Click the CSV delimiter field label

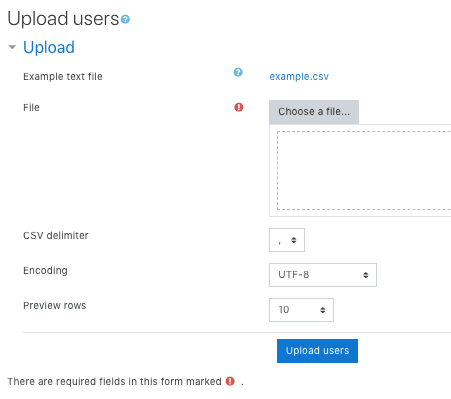click(56, 235)
